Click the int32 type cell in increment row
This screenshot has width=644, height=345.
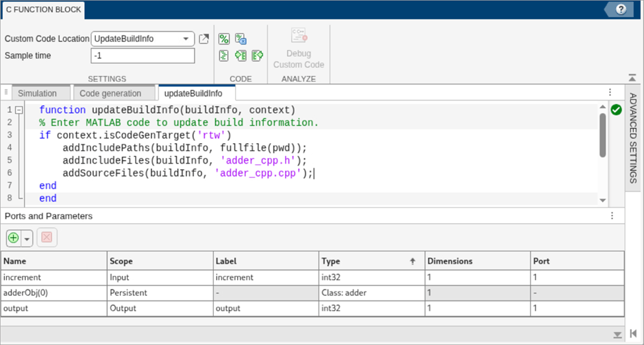click(x=372, y=277)
